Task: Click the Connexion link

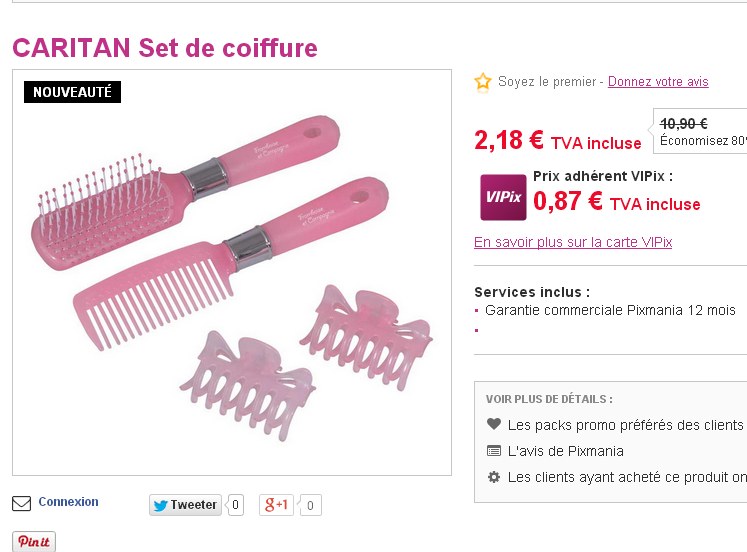Action: 69,502
